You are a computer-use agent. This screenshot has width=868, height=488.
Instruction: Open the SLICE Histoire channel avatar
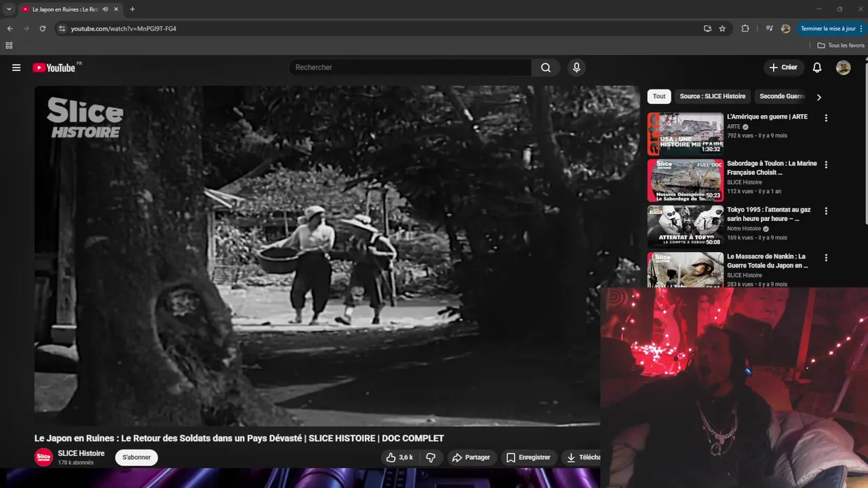pos(43,457)
